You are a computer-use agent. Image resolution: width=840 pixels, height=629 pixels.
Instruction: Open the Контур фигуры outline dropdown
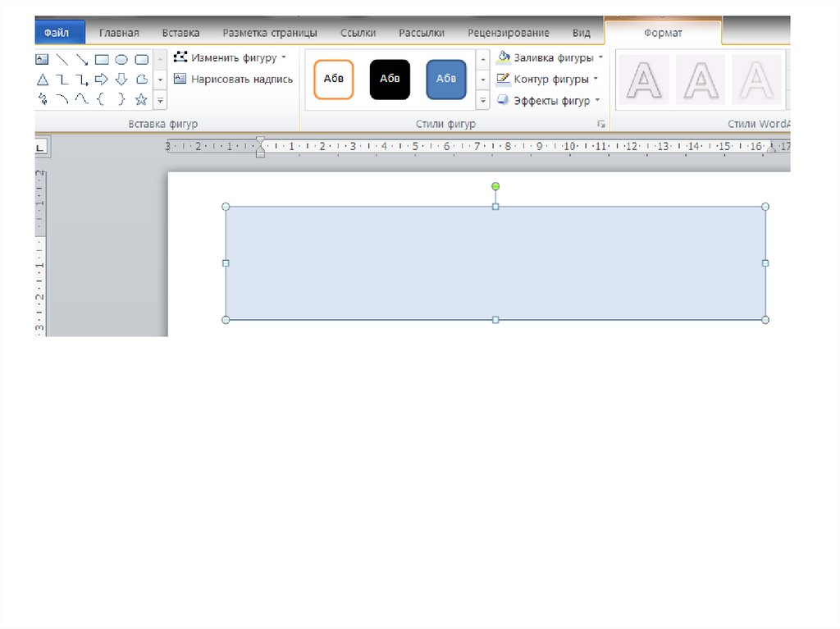[x=596, y=80]
